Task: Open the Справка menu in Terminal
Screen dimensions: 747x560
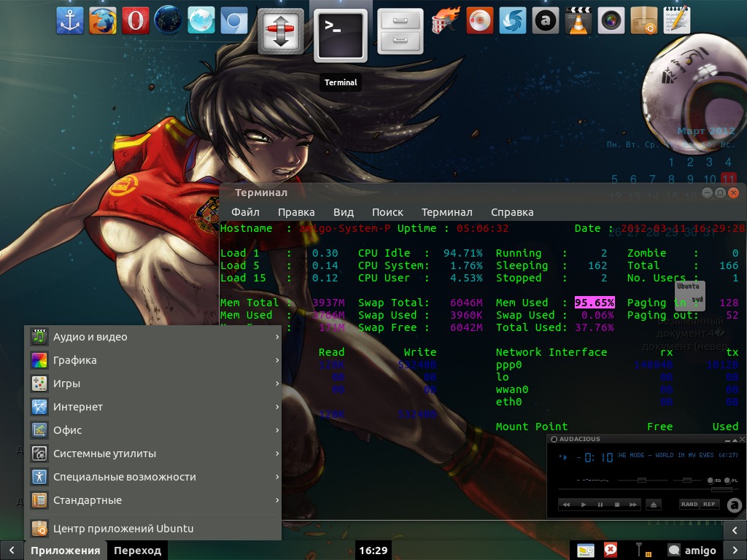Action: click(512, 212)
